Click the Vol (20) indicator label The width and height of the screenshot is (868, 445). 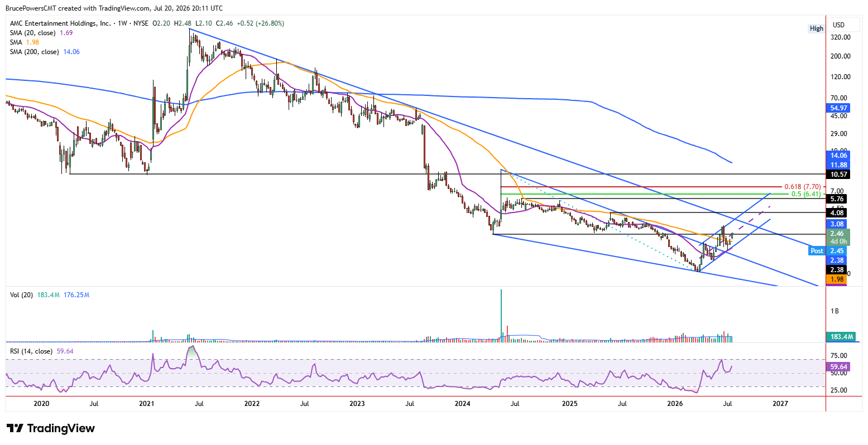[x=22, y=294]
